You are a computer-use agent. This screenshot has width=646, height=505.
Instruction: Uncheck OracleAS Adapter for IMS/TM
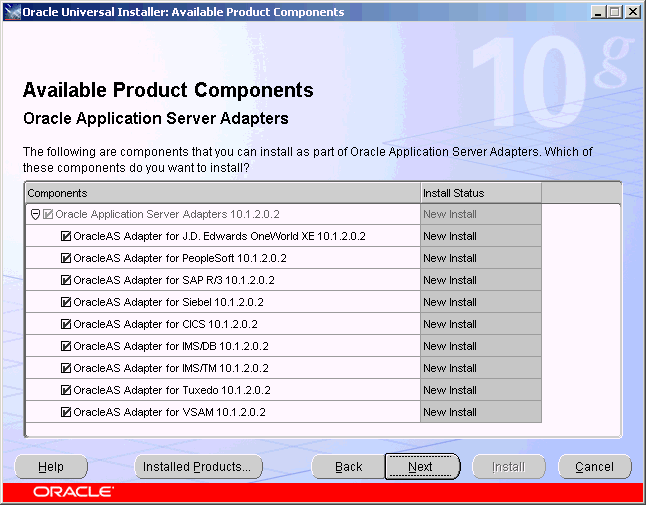[66, 368]
